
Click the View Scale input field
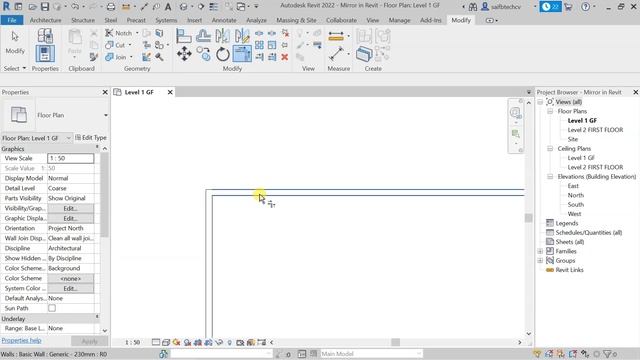70,158
